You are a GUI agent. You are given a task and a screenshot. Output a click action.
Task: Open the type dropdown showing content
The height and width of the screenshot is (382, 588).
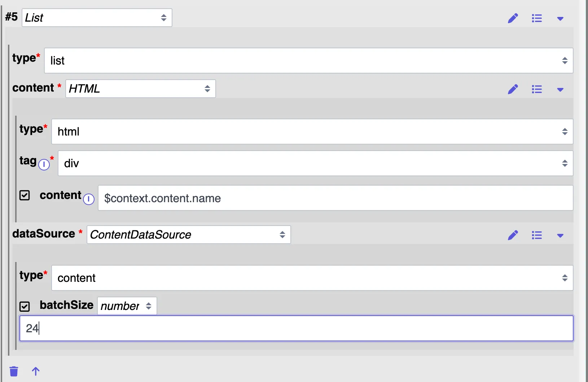[x=312, y=278]
